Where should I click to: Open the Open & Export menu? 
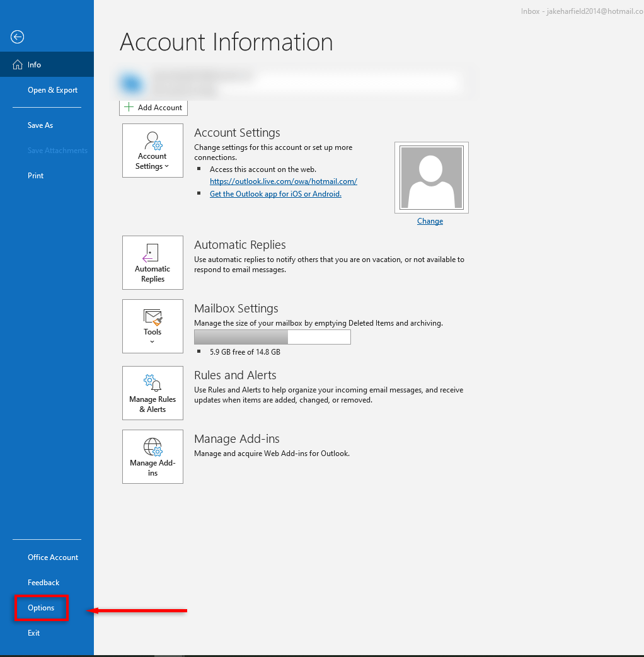click(52, 90)
